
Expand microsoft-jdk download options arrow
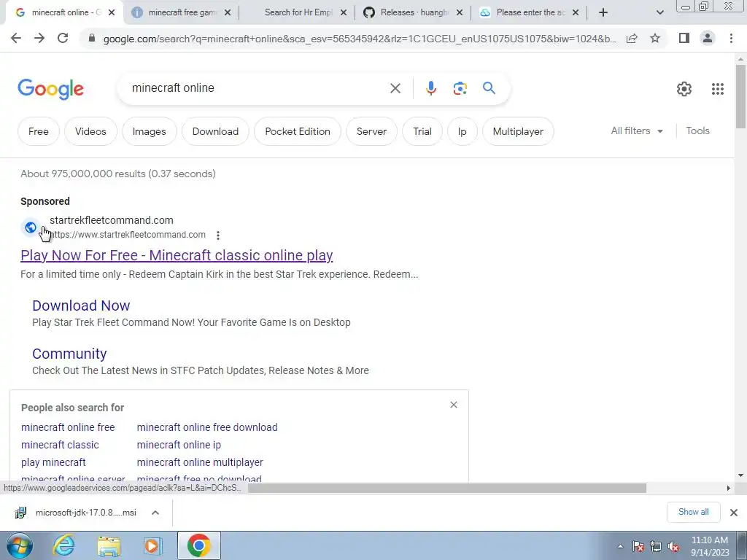pos(155,513)
